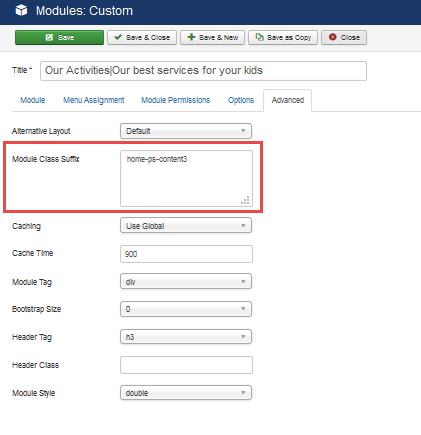Click the copy icon on Save as Copy

click(259, 37)
